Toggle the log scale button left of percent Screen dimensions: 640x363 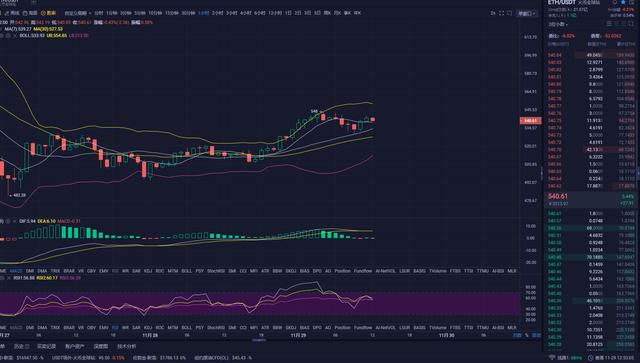(517, 335)
